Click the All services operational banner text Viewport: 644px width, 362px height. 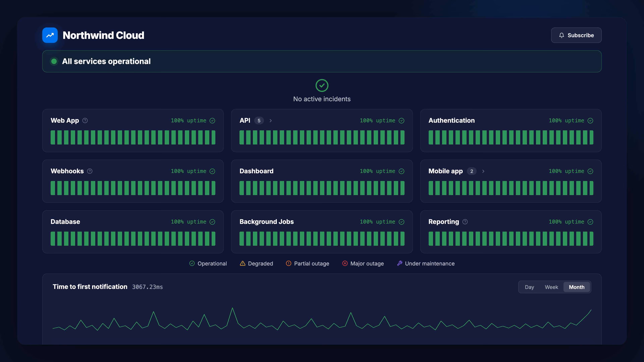pyautogui.click(x=106, y=62)
